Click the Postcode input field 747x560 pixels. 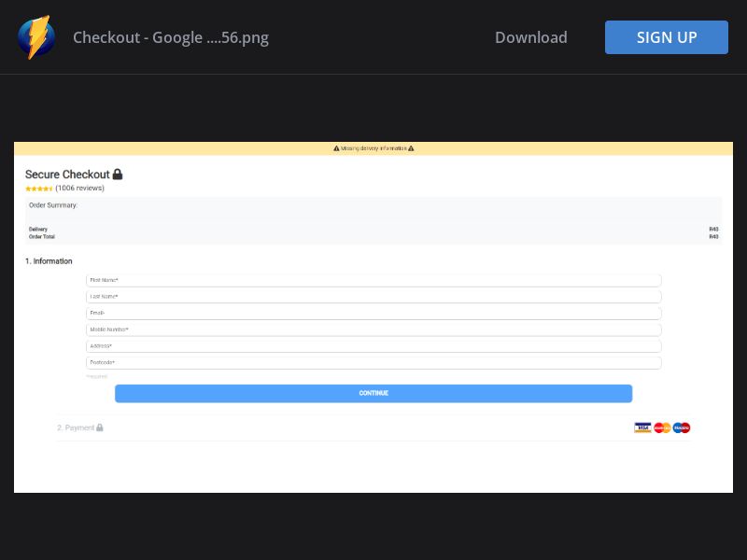[x=373, y=362]
